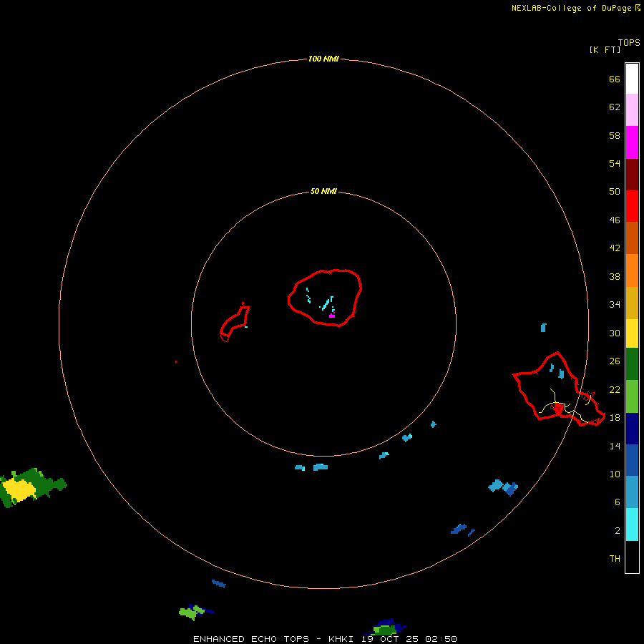Viewport: 644px width, 644px height.
Task: Click the small narrow island outline at left
Action: pos(235,323)
